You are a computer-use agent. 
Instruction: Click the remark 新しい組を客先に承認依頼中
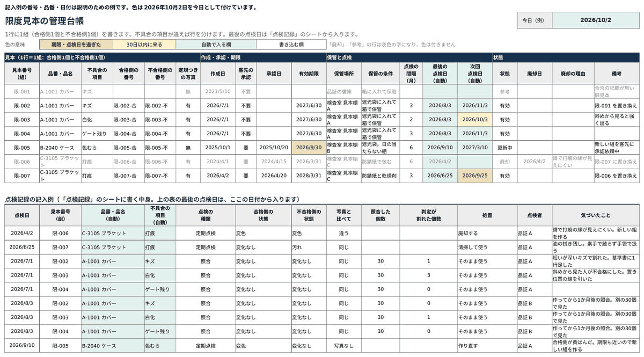coord(617,148)
